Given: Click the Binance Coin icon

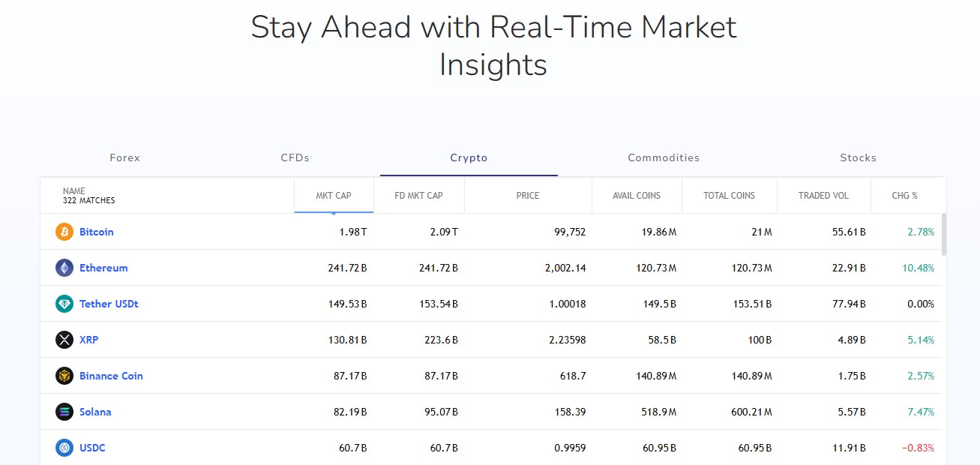Looking at the screenshot, I should click(64, 376).
